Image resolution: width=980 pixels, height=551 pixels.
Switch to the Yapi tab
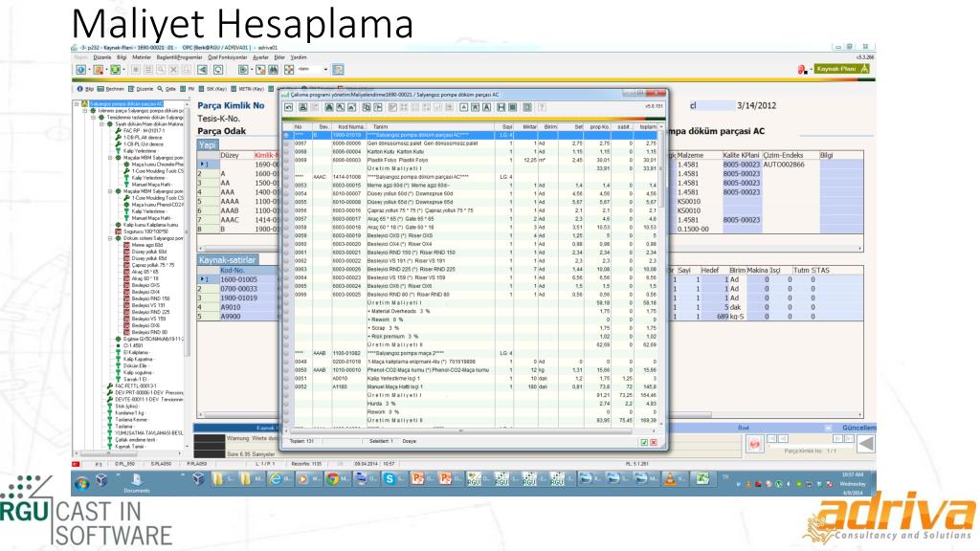[x=207, y=145]
